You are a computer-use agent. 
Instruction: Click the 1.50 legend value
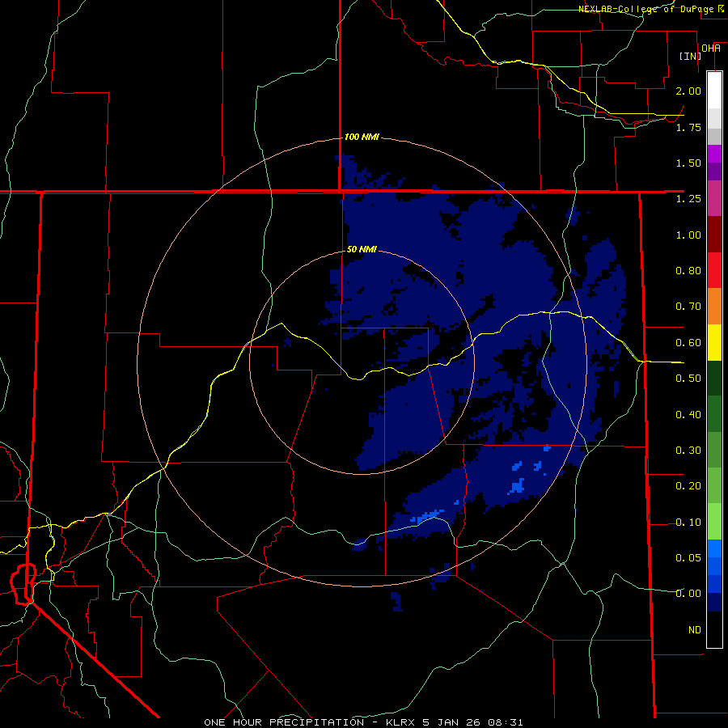pyautogui.click(x=688, y=163)
